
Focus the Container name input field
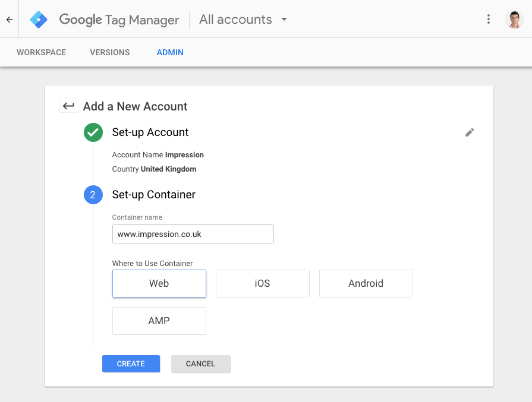click(x=193, y=234)
